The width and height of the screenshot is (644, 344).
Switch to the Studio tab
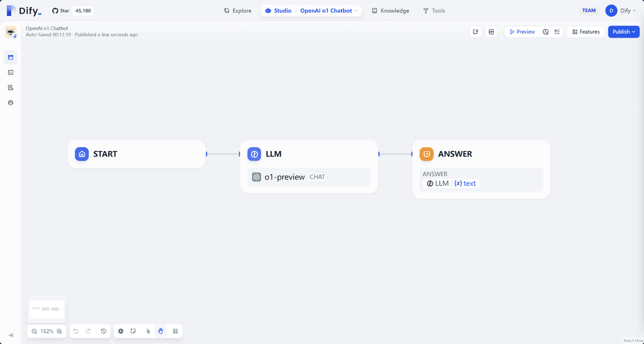[x=278, y=10]
